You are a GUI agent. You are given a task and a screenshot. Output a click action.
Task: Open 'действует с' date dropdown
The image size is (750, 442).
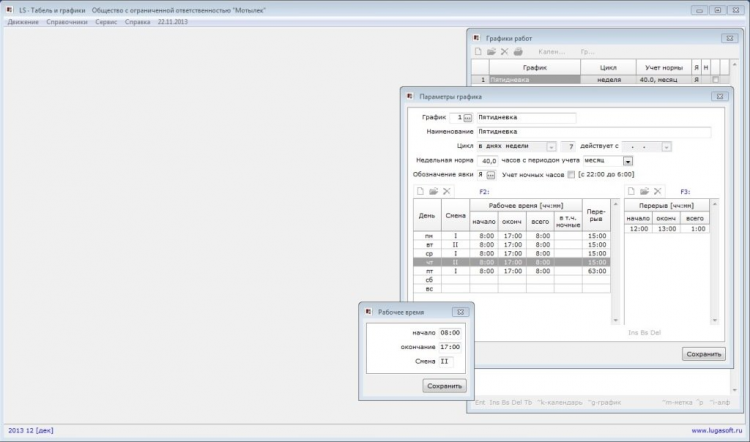[666, 147]
